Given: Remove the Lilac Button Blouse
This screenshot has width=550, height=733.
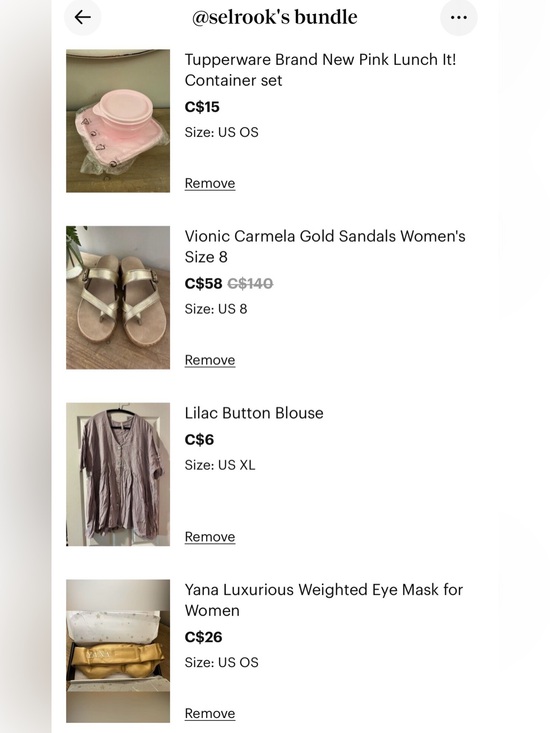Looking at the screenshot, I should 210,537.
